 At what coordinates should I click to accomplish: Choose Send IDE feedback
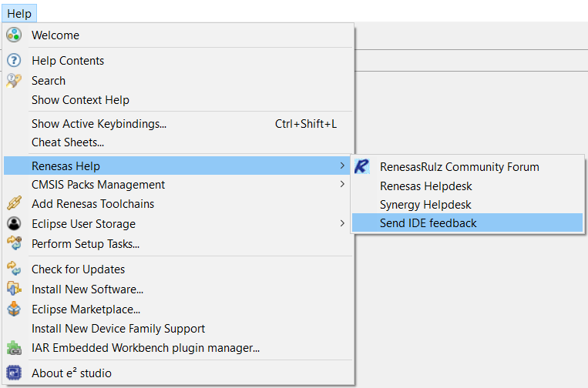pos(467,222)
